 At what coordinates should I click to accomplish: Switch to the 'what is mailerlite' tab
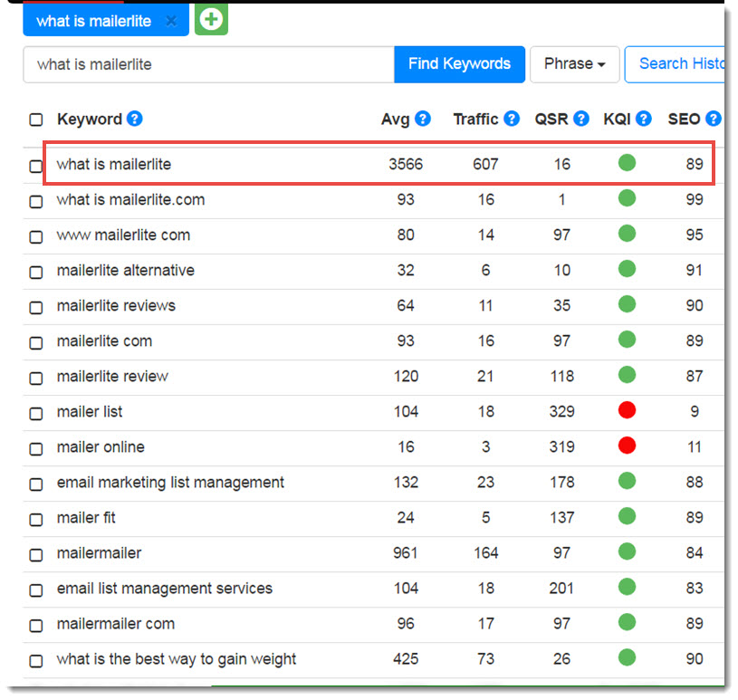pos(93,21)
